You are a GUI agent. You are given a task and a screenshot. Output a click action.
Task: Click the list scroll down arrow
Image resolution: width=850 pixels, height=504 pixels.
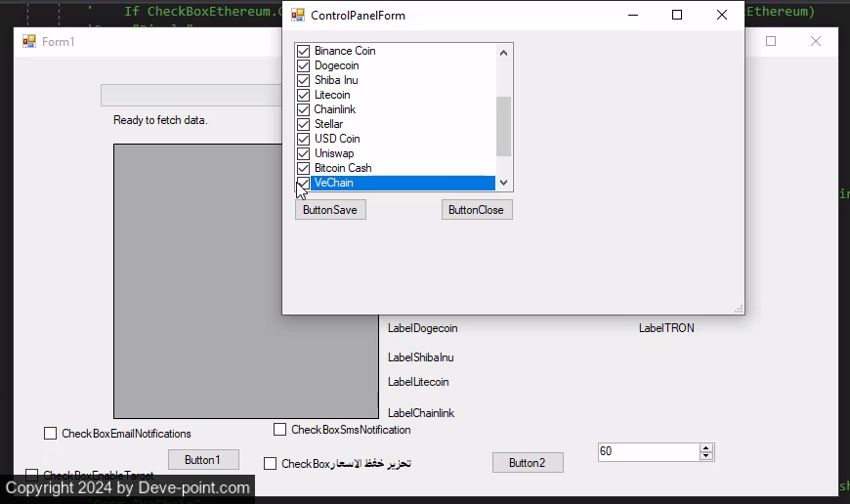click(503, 183)
